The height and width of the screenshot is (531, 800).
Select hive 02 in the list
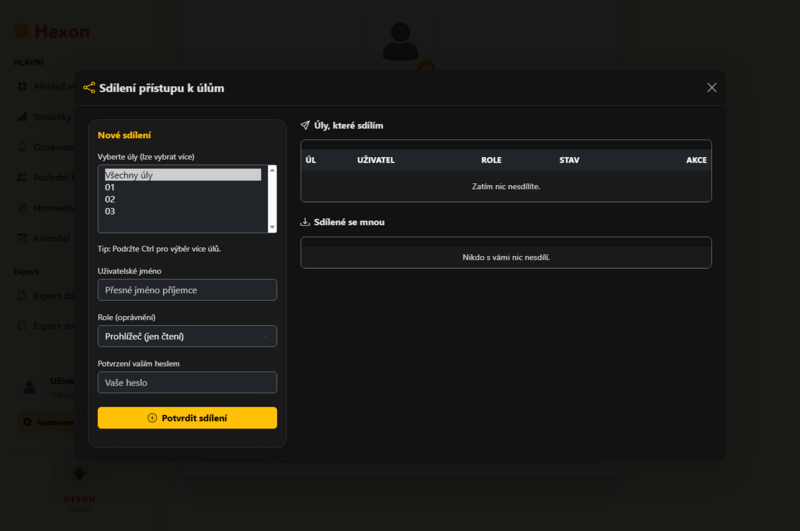coord(183,199)
